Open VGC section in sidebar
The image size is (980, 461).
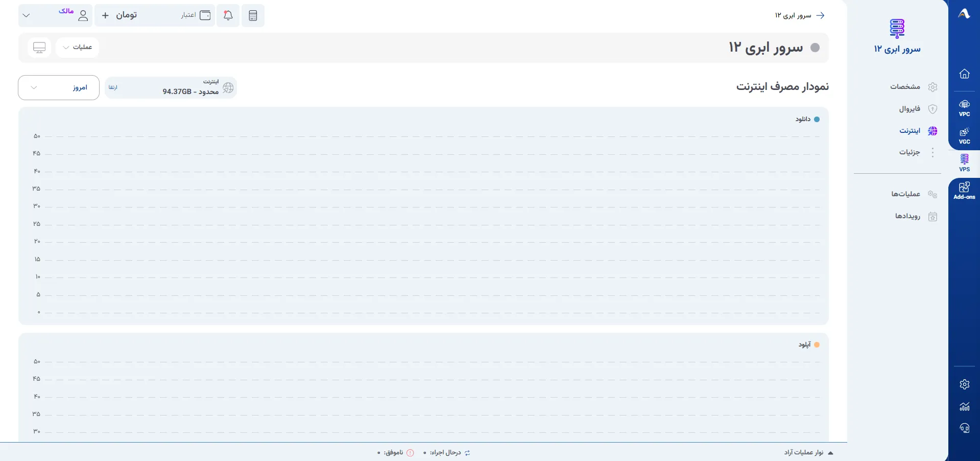click(x=964, y=135)
